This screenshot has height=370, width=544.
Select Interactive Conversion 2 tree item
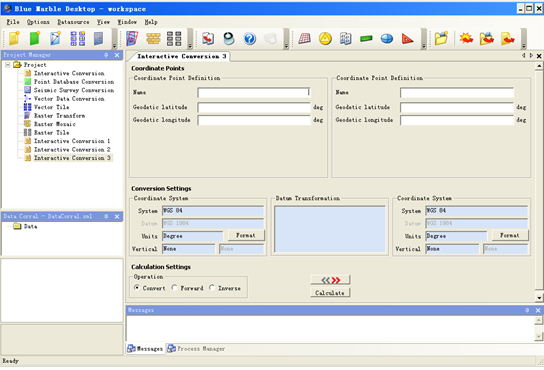pos(67,149)
